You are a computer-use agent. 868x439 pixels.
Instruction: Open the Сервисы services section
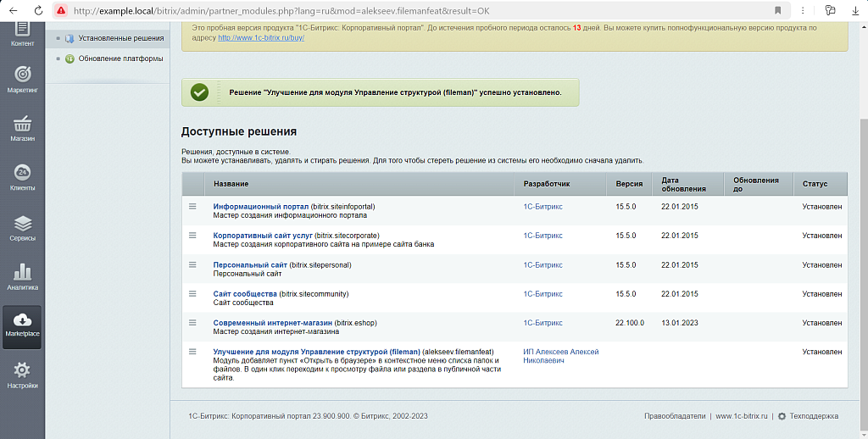click(23, 226)
